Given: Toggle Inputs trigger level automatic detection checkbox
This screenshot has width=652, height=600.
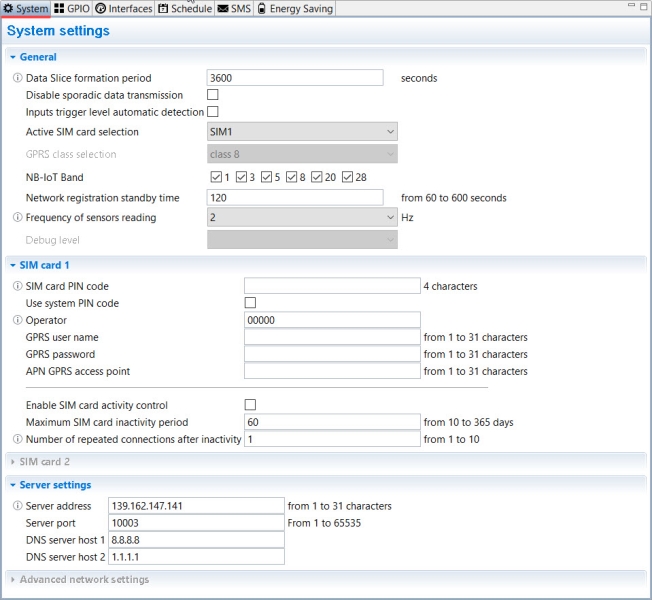Looking at the screenshot, I should pyautogui.click(x=212, y=112).
